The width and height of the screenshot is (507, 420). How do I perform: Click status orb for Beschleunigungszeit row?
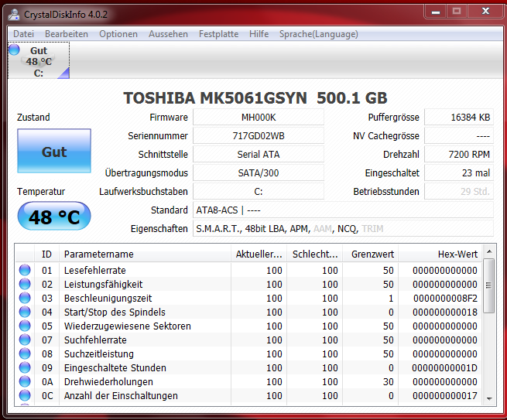25,298
